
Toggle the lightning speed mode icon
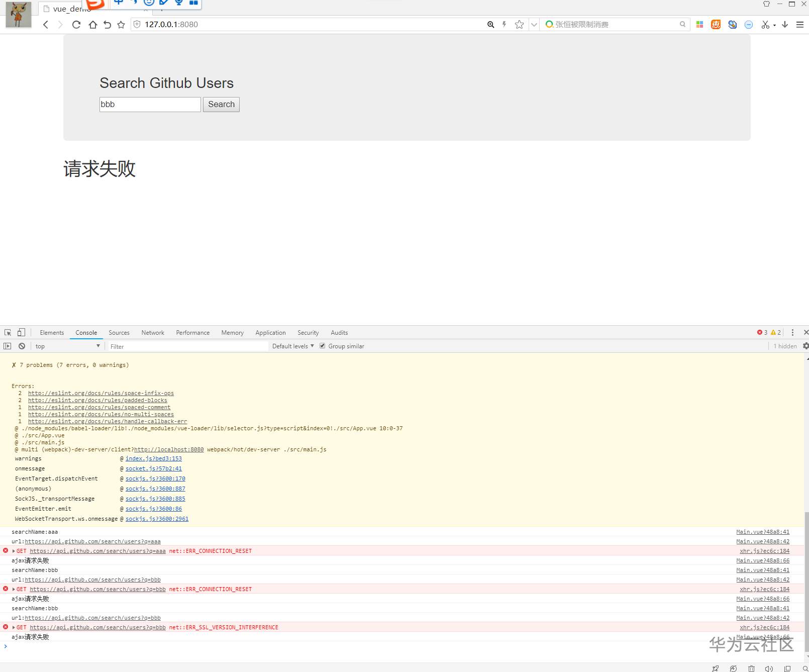tap(504, 24)
